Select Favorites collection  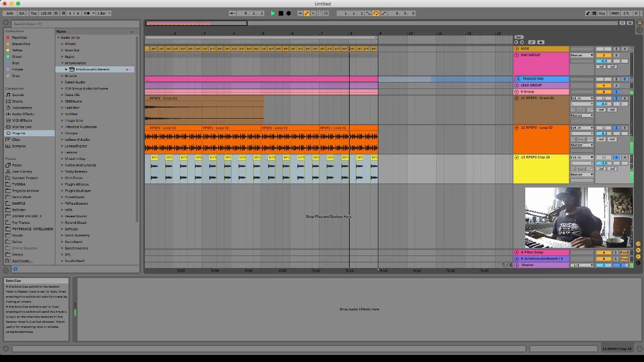tap(20, 37)
